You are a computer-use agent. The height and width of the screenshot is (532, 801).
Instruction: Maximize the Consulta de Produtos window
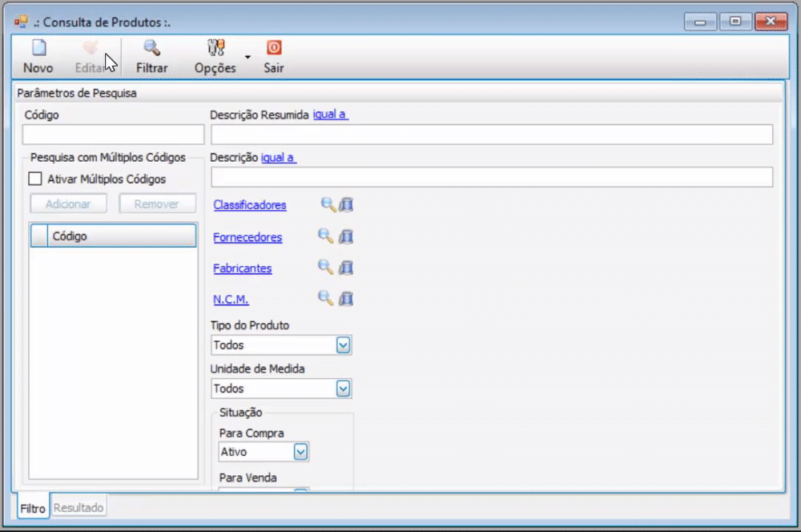coord(735,22)
